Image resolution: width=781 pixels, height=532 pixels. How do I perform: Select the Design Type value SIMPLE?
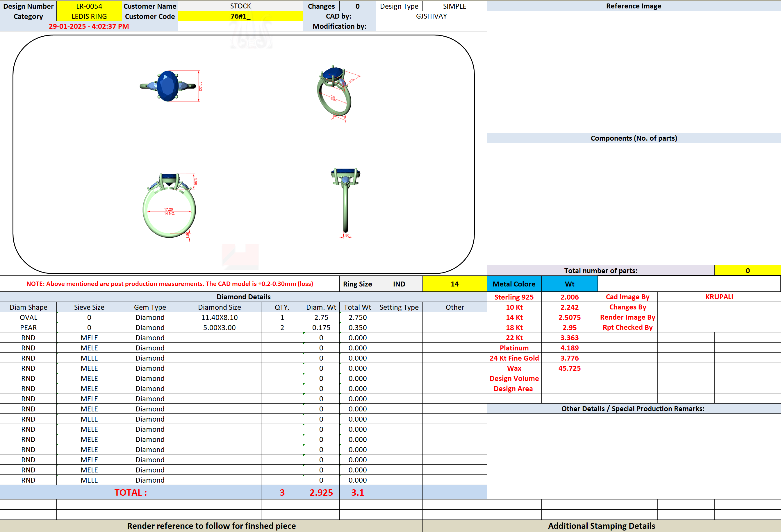tap(454, 6)
